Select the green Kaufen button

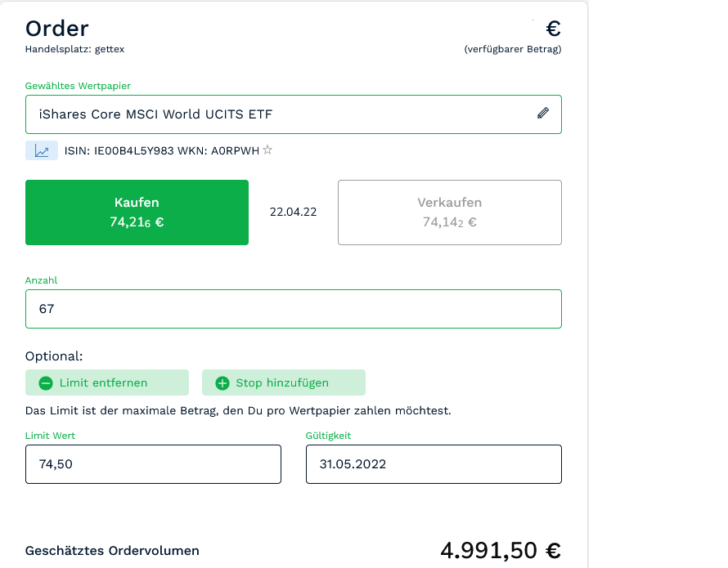(x=137, y=212)
